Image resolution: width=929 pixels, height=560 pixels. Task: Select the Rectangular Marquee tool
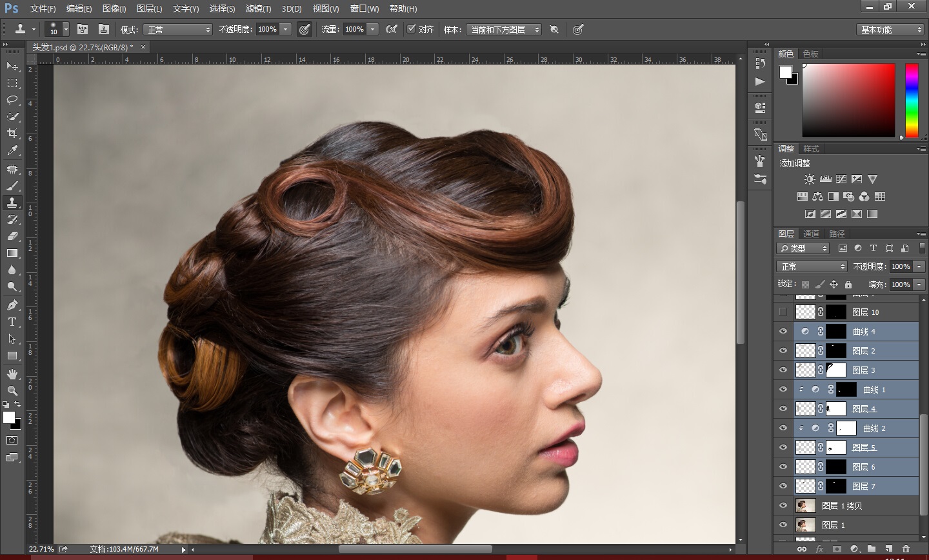[12, 83]
